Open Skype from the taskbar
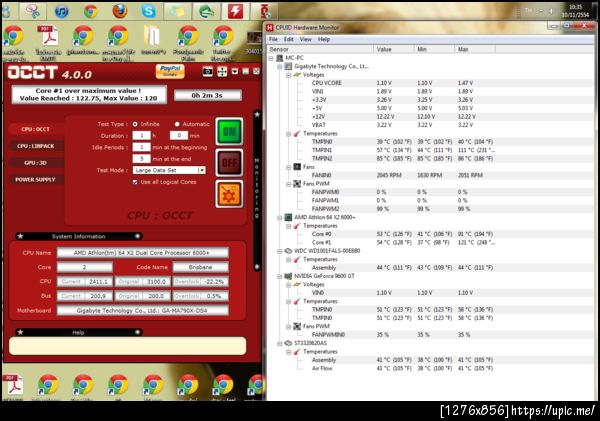The height and width of the screenshot is (421, 600). [148, 11]
